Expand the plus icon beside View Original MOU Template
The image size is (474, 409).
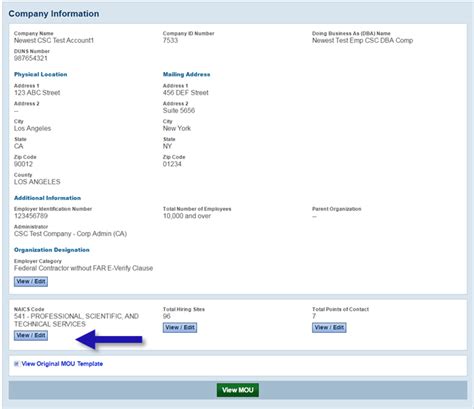16,364
